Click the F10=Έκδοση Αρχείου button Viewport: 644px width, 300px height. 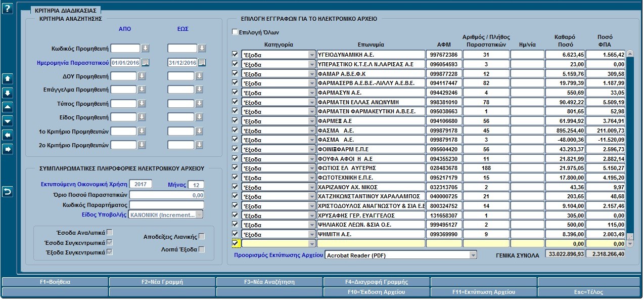point(377,292)
